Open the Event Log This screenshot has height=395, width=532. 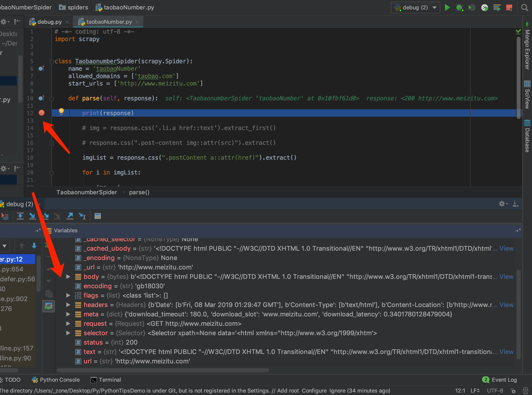pyautogui.click(x=500, y=380)
